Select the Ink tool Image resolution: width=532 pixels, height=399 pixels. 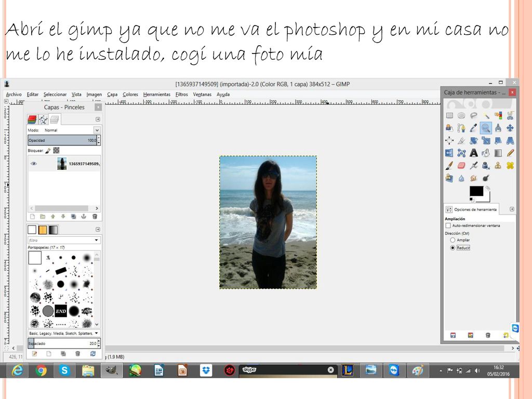pos(486,166)
